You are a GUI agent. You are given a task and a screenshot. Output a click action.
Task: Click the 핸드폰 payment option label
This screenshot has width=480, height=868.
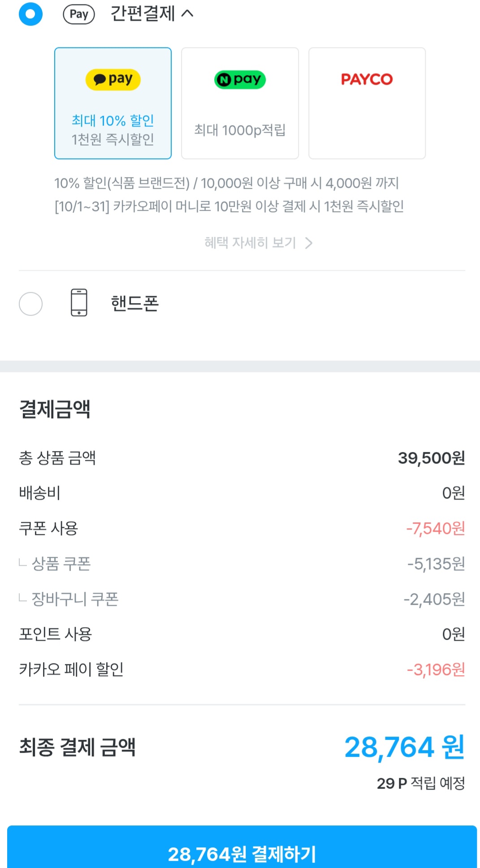point(134,304)
